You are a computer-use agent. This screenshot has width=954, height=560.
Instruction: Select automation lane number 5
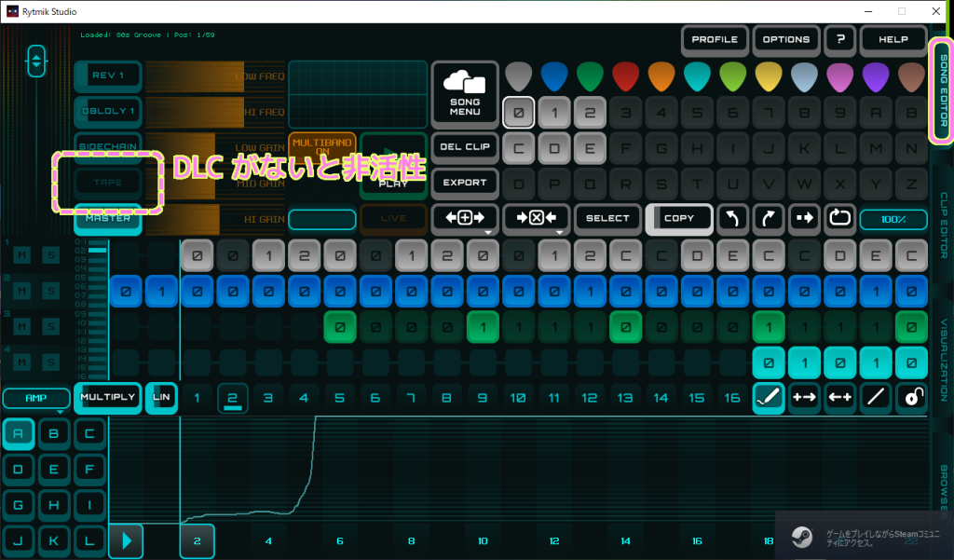pyautogui.click(x=339, y=398)
